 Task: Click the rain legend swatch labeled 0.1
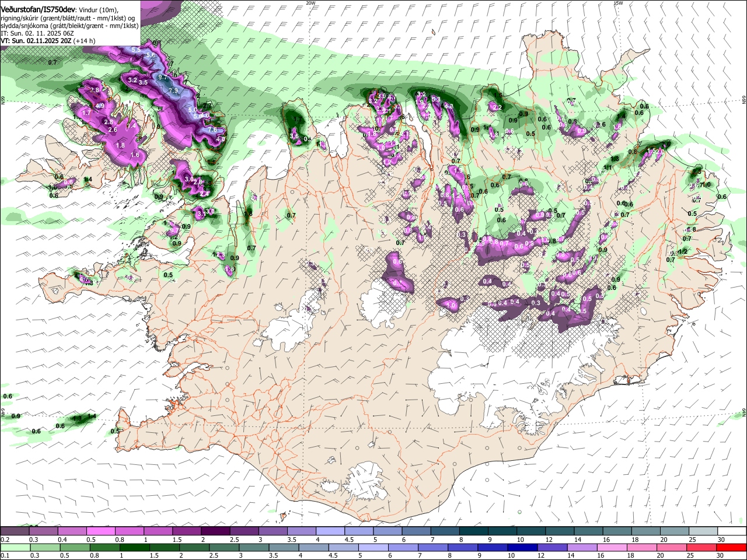click(x=15, y=548)
